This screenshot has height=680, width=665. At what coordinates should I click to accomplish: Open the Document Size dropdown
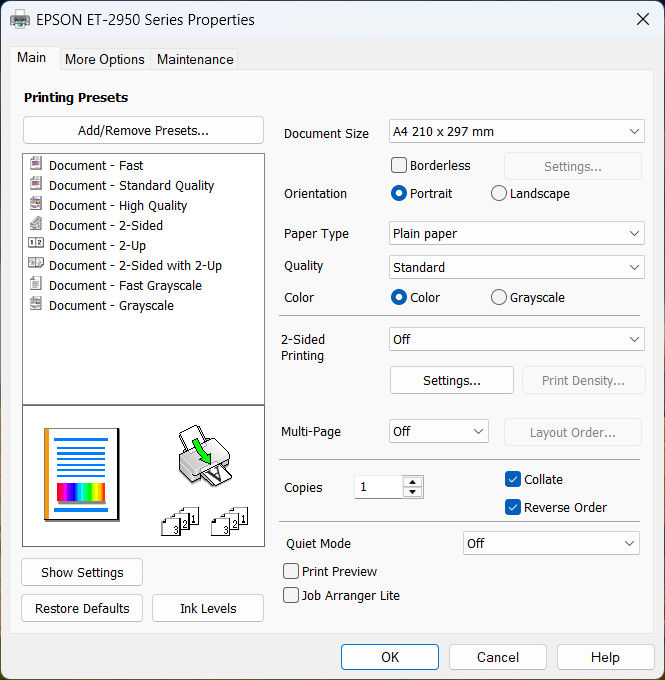coord(516,131)
